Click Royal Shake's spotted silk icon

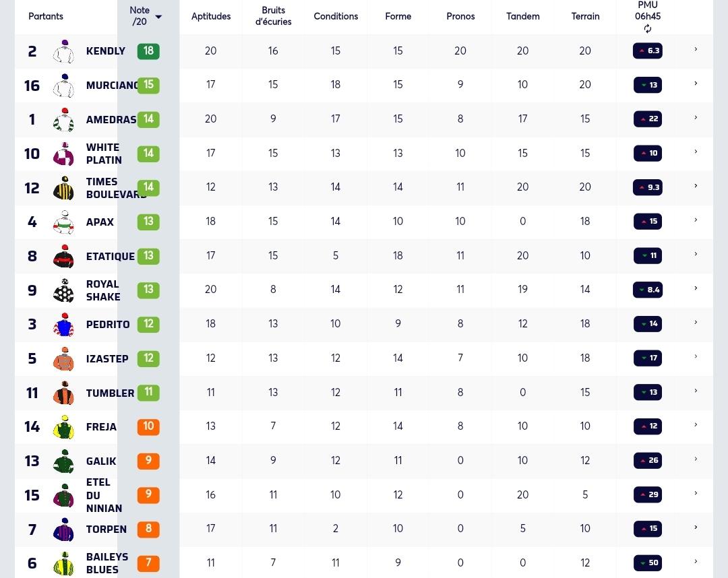63,290
